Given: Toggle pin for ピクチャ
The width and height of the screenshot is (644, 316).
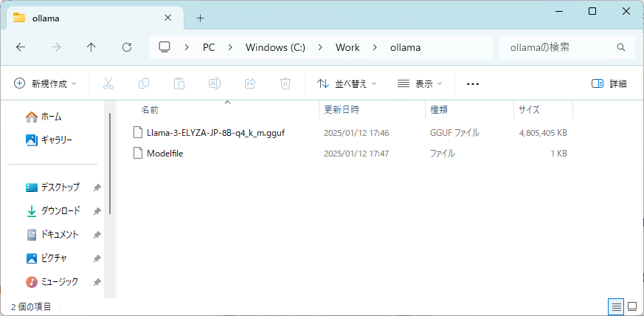Looking at the screenshot, I should tap(97, 258).
